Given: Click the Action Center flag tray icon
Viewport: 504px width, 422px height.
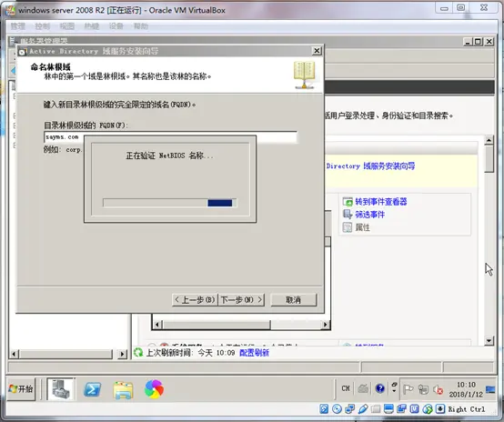Looking at the screenshot, I should [x=408, y=389].
